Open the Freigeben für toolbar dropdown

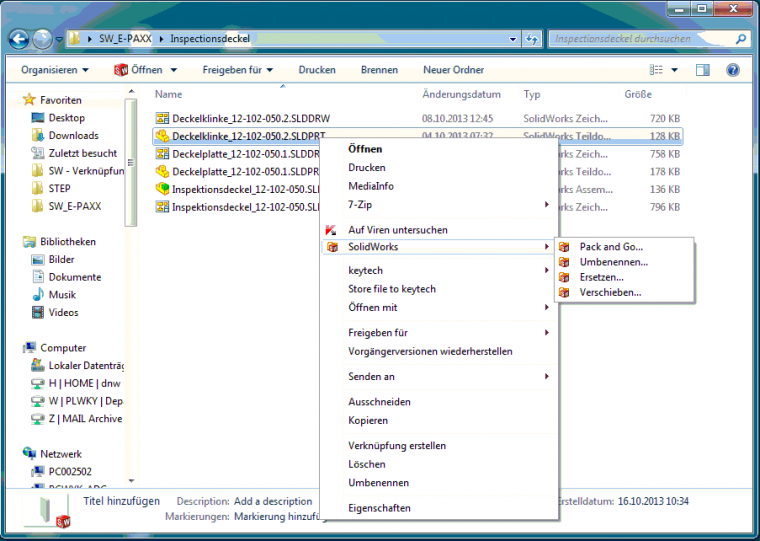pyautogui.click(x=238, y=70)
